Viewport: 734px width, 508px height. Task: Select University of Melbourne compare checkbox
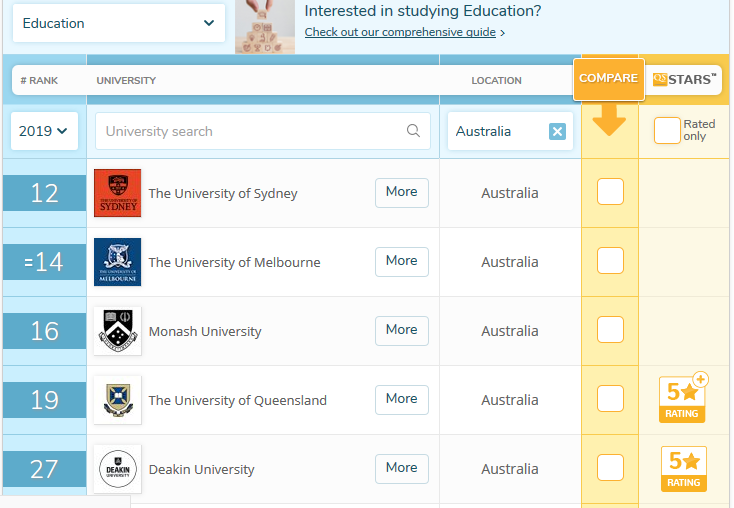(x=610, y=261)
